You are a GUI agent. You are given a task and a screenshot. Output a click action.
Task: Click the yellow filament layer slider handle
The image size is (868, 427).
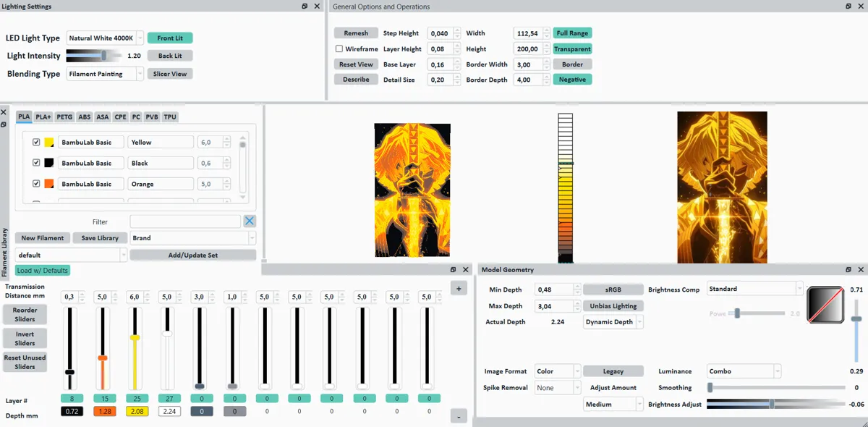[135, 338]
